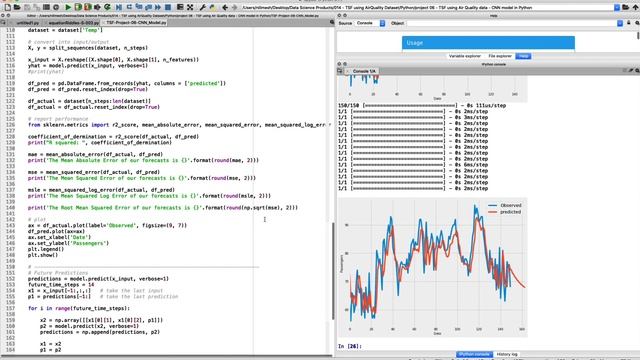Click the Close button of Console 1/A tab
This screenshot has width=640, height=360.
(x=347, y=71)
